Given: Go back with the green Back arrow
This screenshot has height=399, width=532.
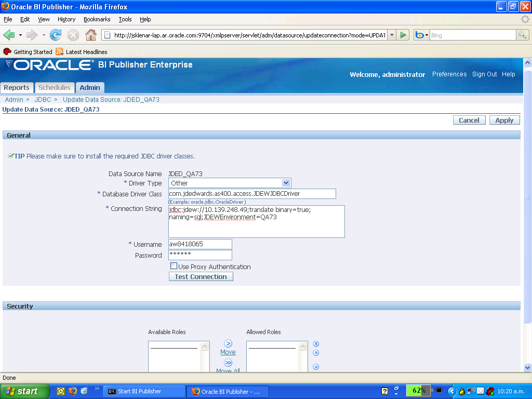Looking at the screenshot, I should coord(9,35).
